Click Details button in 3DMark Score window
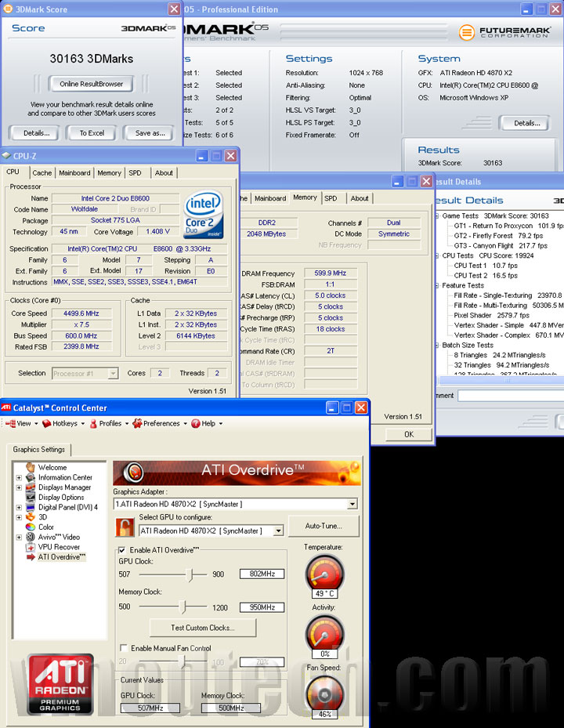 [x=36, y=132]
